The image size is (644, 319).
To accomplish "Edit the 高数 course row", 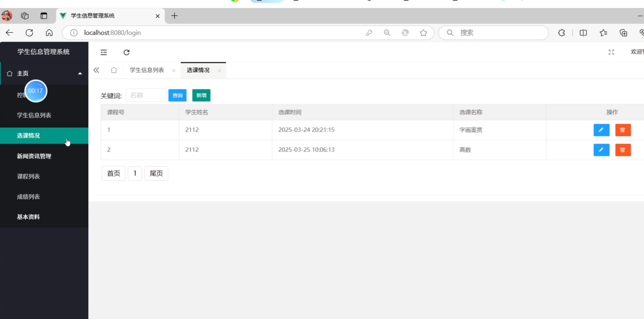I will coord(601,150).
